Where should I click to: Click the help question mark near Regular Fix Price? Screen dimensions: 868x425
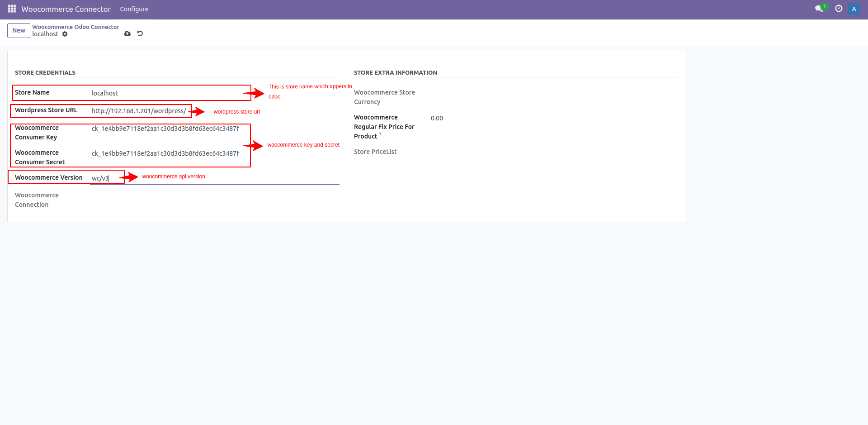[380, 134]
